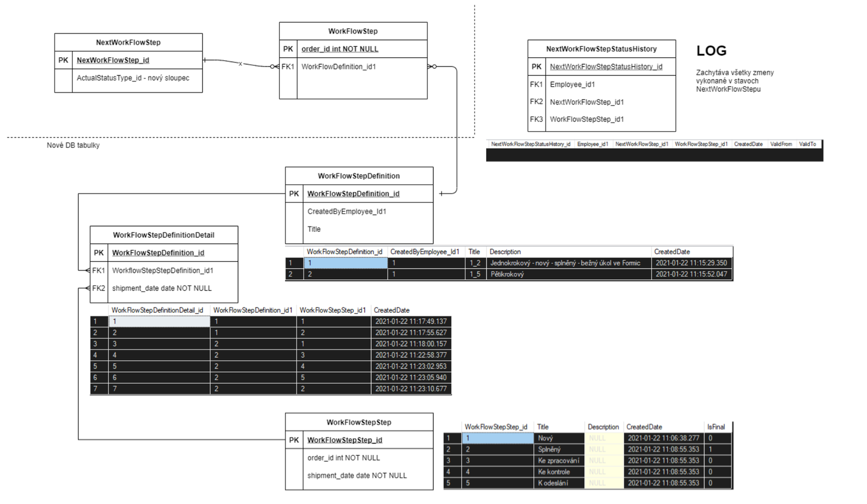Click the date cell 2021-01-22 11:23:10.677
The height and width of the screenshot is (504, 867).
[x=411, y=389]
